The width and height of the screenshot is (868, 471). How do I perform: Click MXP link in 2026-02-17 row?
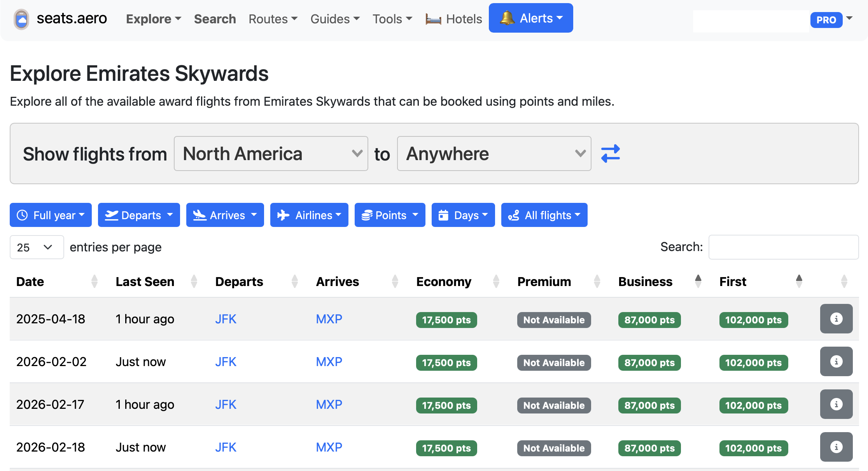[329, 405]
